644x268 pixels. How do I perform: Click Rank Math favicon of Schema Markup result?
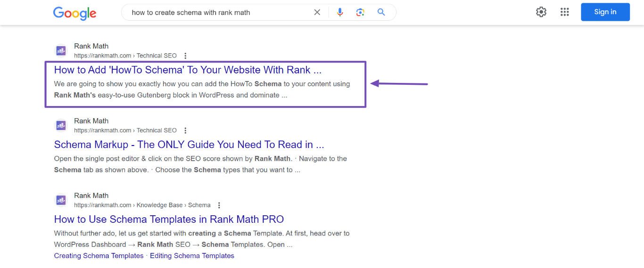click(x=61, y=125)
